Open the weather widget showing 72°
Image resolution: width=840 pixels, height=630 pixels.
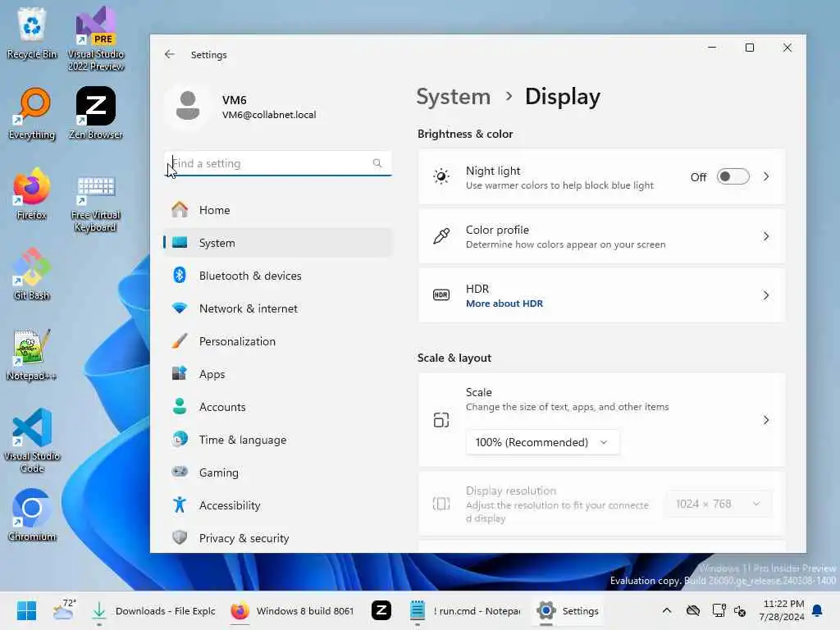tap(65, 609)
